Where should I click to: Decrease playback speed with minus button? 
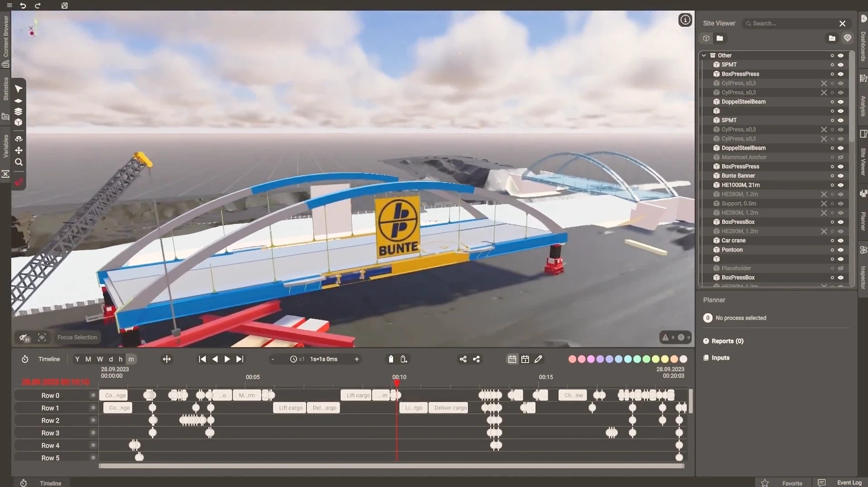(x=273, y=359)
